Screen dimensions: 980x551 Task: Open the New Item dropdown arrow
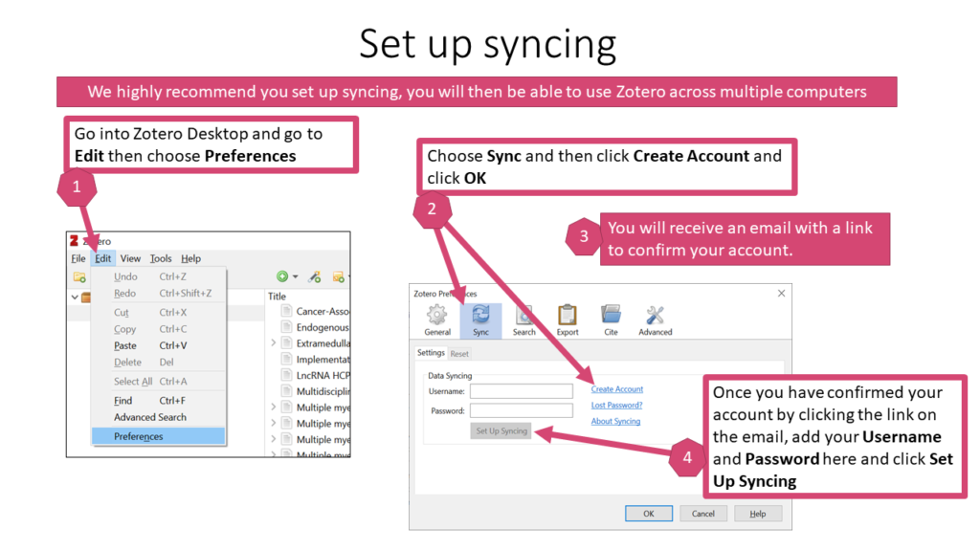point(295,276)
